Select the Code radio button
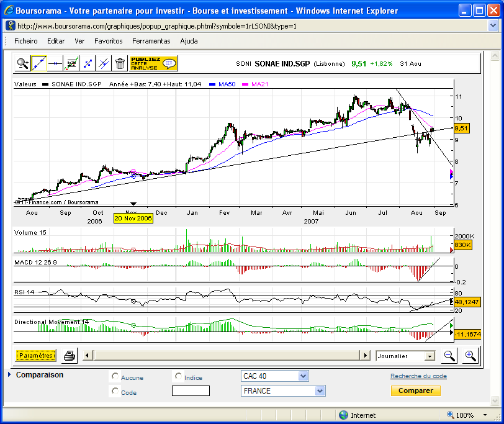Viewport: 504px width, 424px height. pyautogui.click(x=115, y=391)
